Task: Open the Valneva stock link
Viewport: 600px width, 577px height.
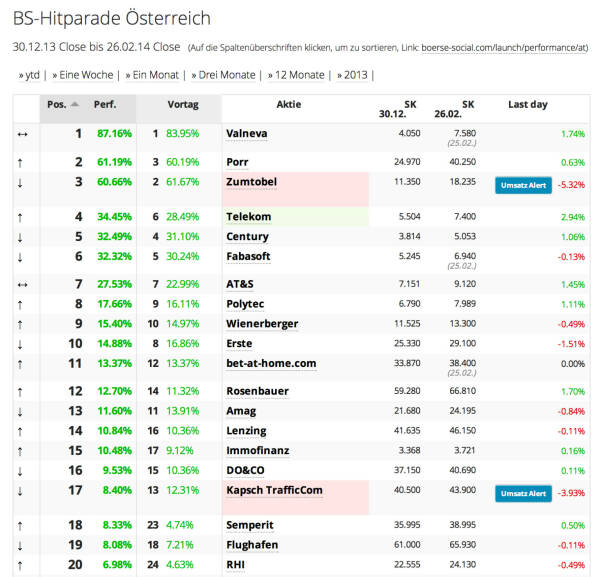Action: tap(247, 133)
